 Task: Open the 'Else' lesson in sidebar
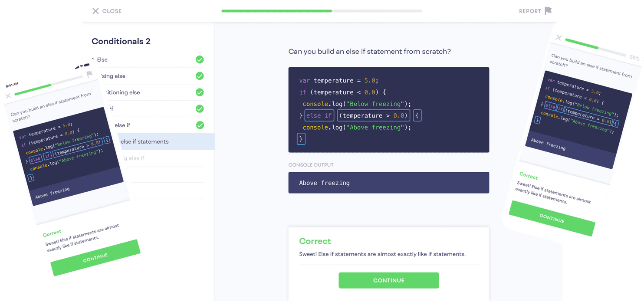pyautogui.click(x=102, y=59)
